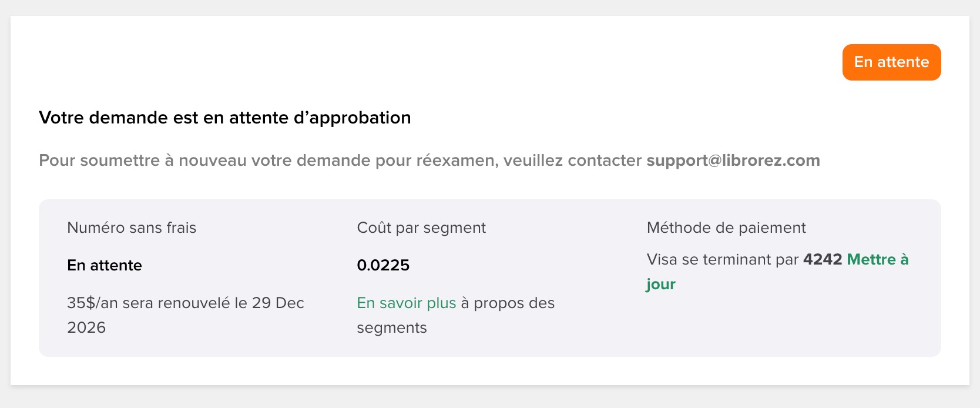Click the 0.0225 segment cost value
The height and width of the screenshot is (408, 980).
tap(383, 265)
